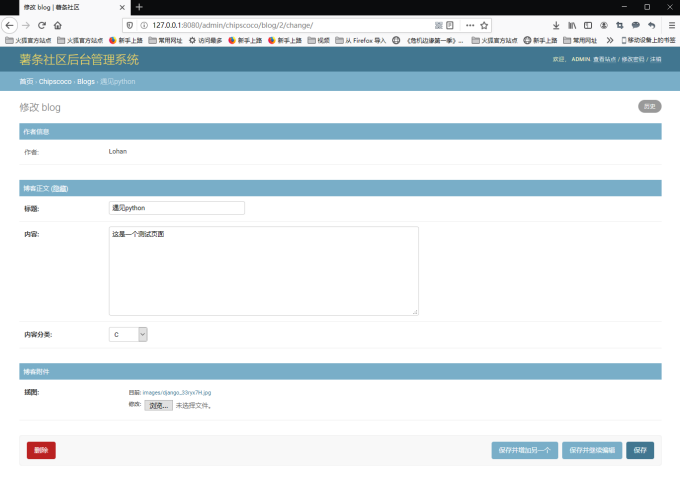Toggle the sidebar icon in toolbar
Viewport: 680px width, 478px height.
point(588,26)
